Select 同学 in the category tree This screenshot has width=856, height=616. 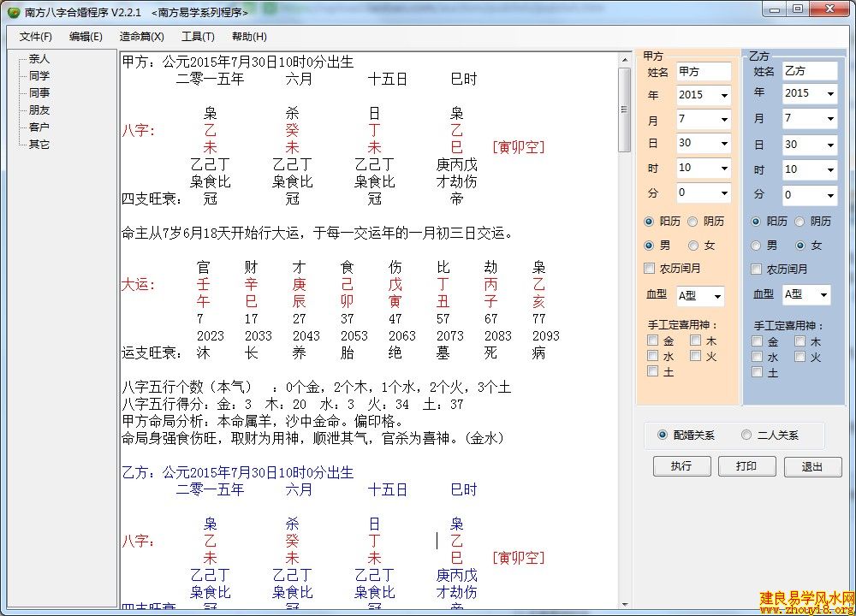(x=39, y=76)
